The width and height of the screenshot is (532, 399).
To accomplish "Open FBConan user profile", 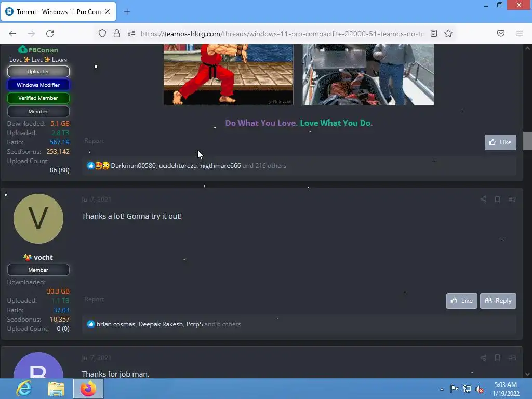I will tap(43, 50).
